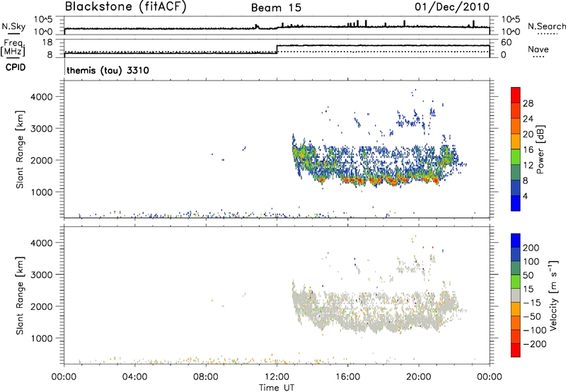This screenshot has height=392, width=566.
Task: Click the 'Velocity [m s-1]' color bar title
Action: [x=553, y=295]
